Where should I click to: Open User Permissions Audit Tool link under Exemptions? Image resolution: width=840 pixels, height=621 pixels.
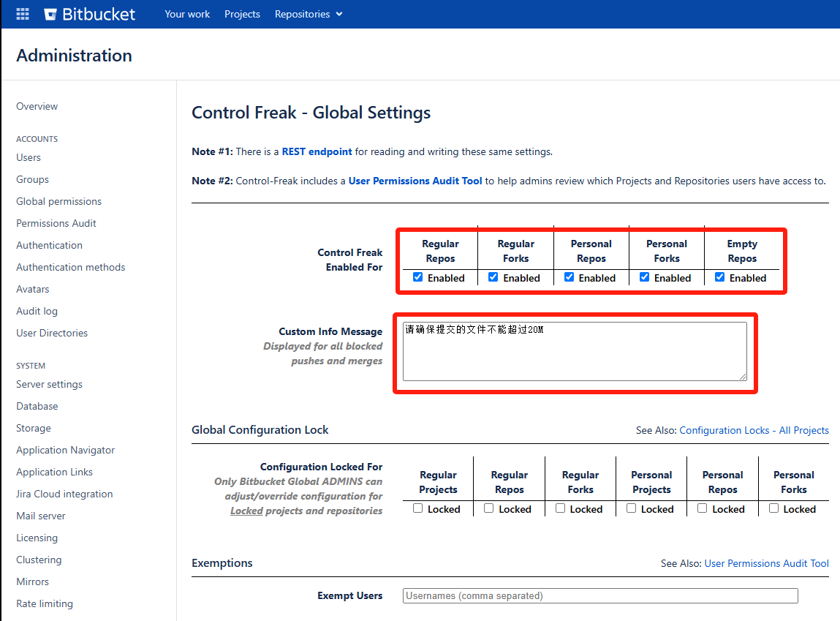(766, 563)
